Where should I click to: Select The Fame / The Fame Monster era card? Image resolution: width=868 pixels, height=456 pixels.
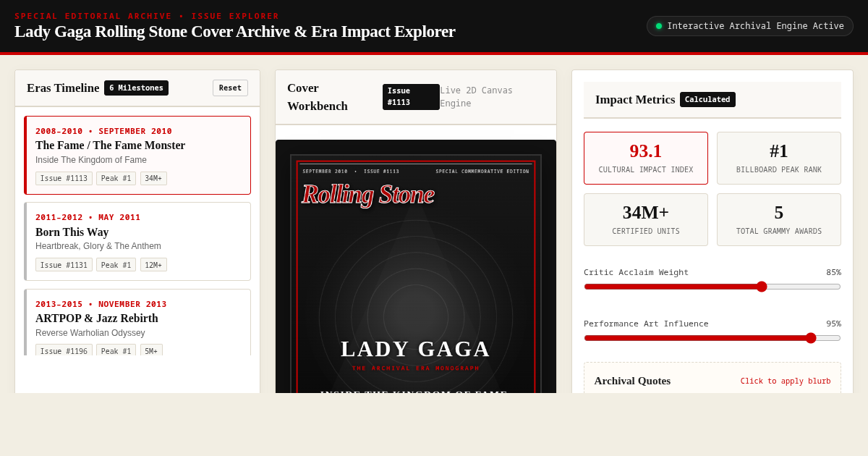137,155
